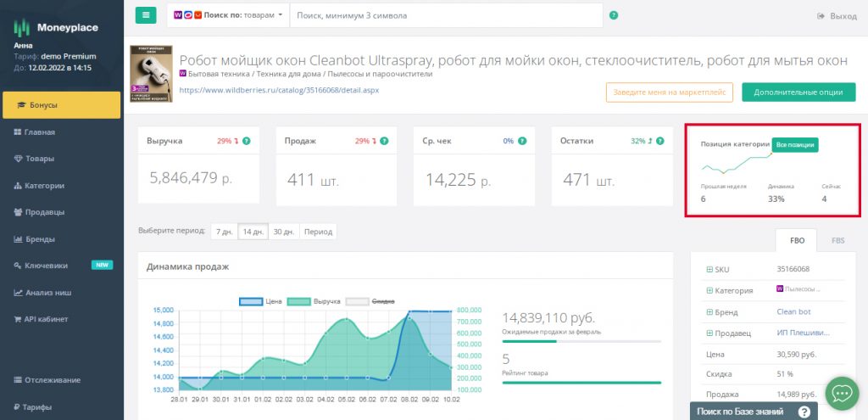Click the help icon in the Выручка card
Image resolution: width=868 pixels, height=420 pixels.
[x=247, y=141]
